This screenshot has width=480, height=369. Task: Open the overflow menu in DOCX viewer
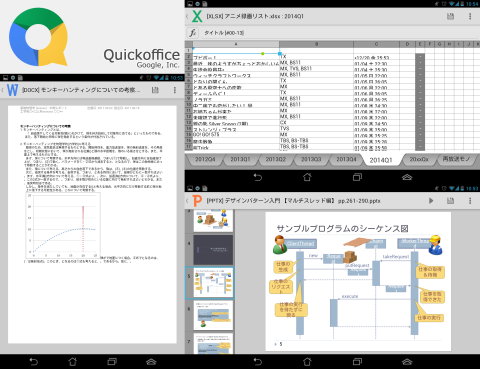[x=175, y=90]
